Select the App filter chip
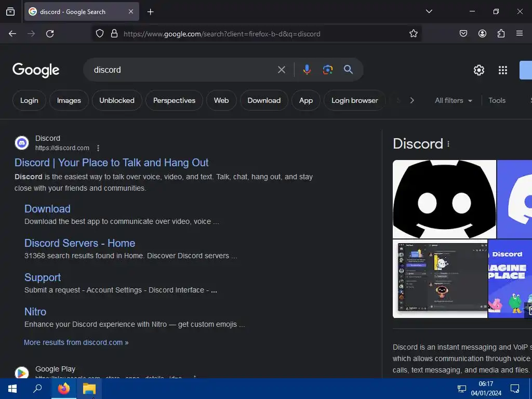Viewport: 532px width, 399px height. click(305, 100)
